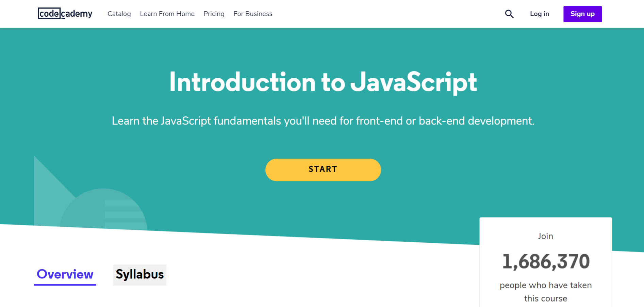Open the Pricing page
This screenshot has height=307, width=644.
click(x=214, y=14)
